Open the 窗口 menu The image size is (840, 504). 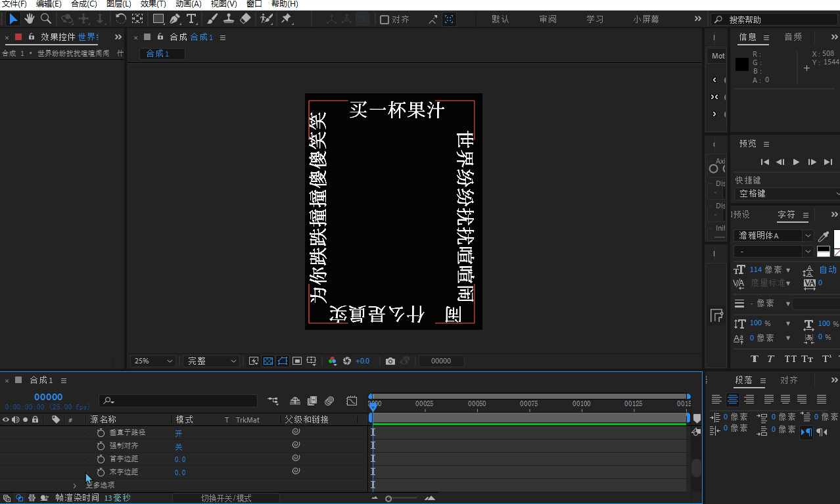pyautogui.click(x=255, y=4)
